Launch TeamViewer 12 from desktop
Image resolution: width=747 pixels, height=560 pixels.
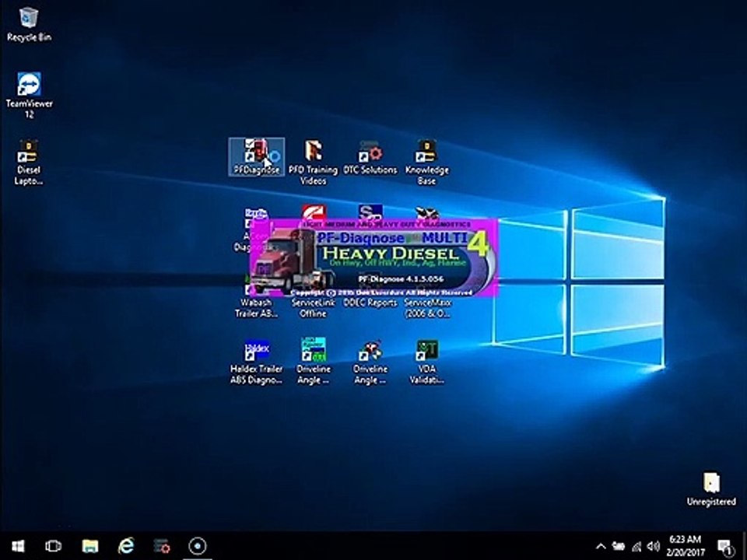pos(29,95)
